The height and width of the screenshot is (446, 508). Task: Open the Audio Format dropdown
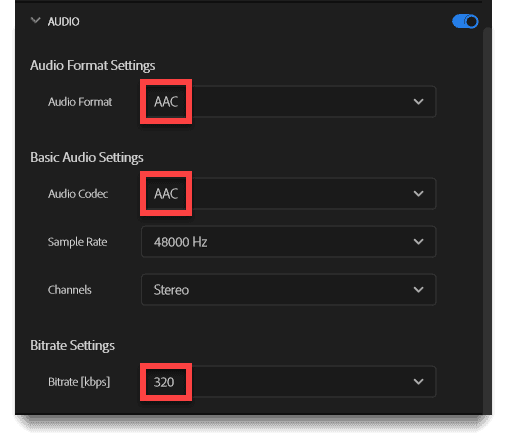pyautogui.click(x=289, y=102)
